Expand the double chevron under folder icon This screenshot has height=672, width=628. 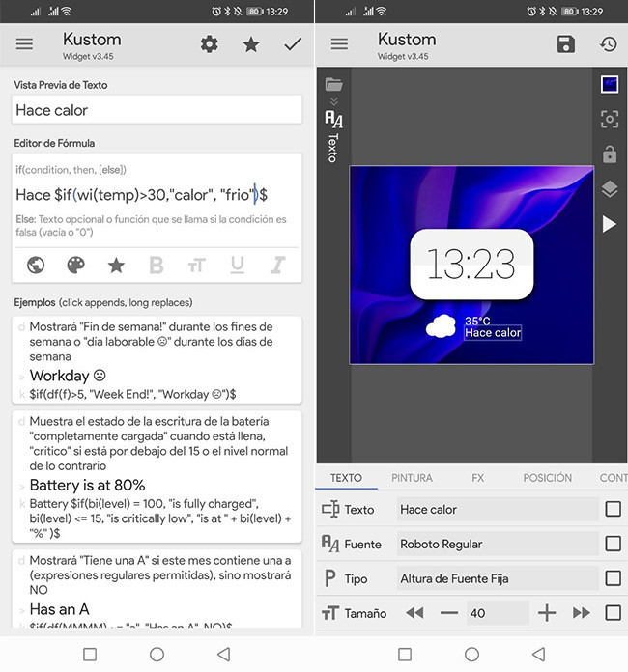(x=333, y=101)
